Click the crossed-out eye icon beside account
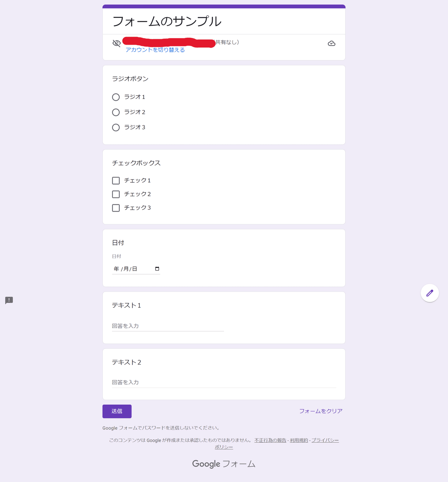Screen dimensions: 448x482 click(x=116, y=43)
